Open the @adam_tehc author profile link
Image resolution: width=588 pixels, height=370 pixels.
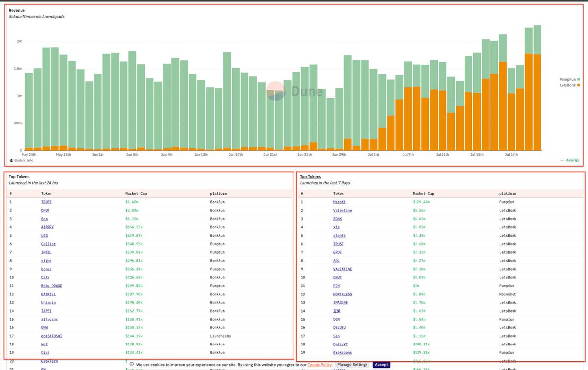point(24,160)
